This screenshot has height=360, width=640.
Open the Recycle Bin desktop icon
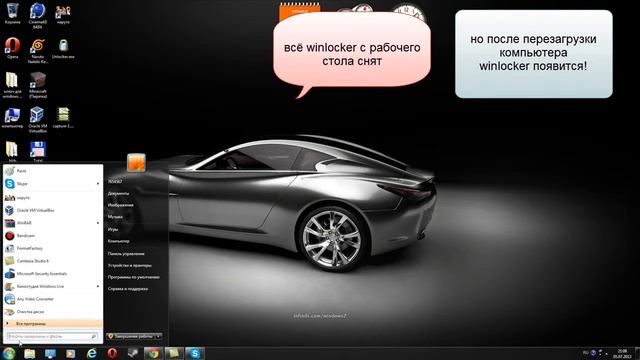(13, 13)
